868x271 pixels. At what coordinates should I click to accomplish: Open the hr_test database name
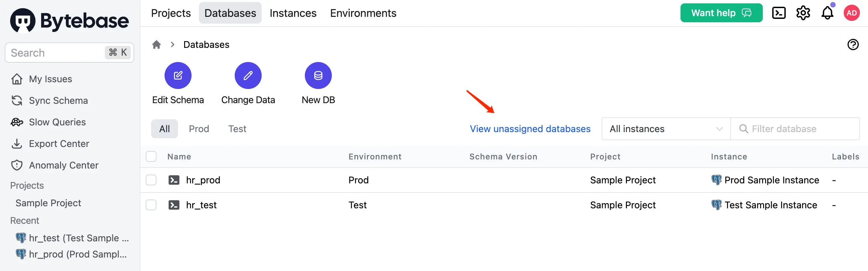click(x=201, y=205)
